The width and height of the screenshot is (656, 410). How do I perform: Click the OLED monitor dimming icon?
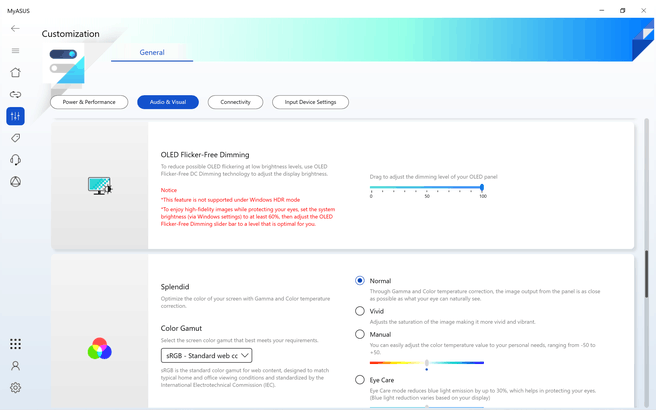pyautogui.click(x=100, y=186)
